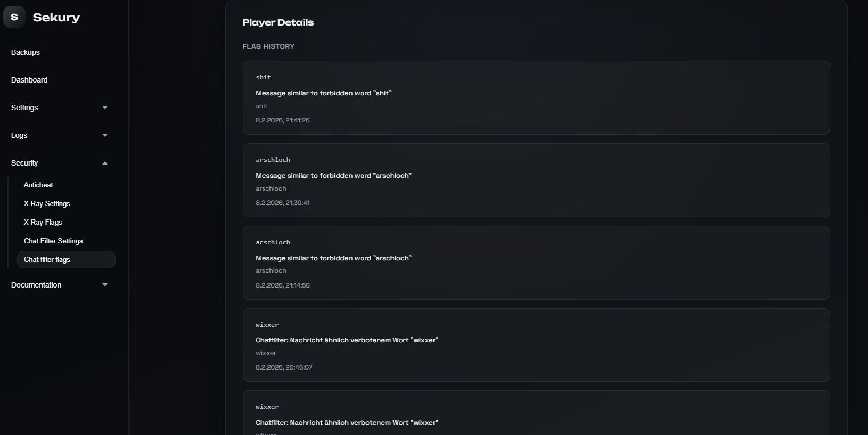The width and height of the screenshot is (868, 435).
Task: Collapse the Security section arrow
Action: [x=105, y=163]
